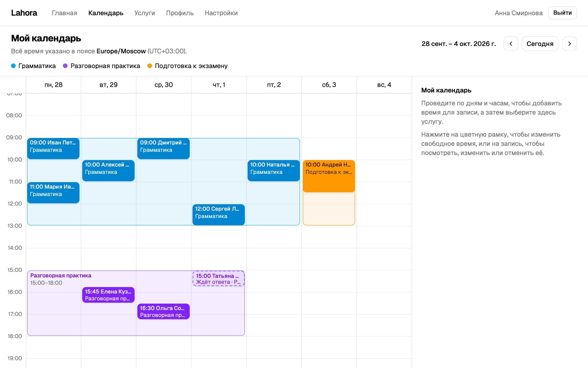Screen dimensions: 588x368
Task: Open the Профиль menu item
Action: click(180, 13)
